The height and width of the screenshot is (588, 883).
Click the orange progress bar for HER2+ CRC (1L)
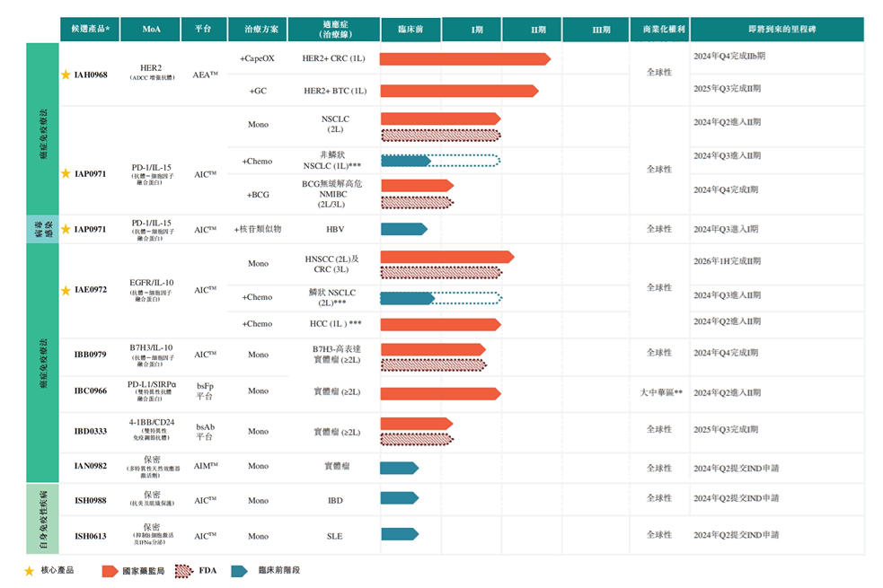(x=464, y=59)
